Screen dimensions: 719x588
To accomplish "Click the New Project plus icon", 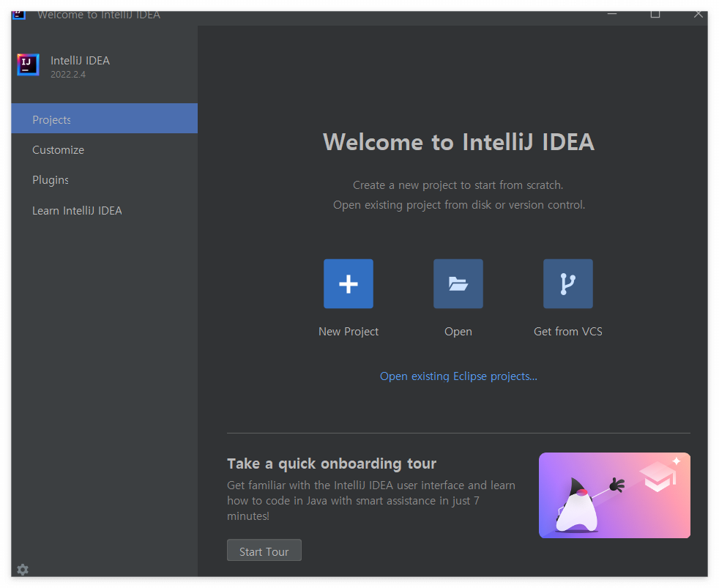I will pyautogui.click(x=348, y=283).
